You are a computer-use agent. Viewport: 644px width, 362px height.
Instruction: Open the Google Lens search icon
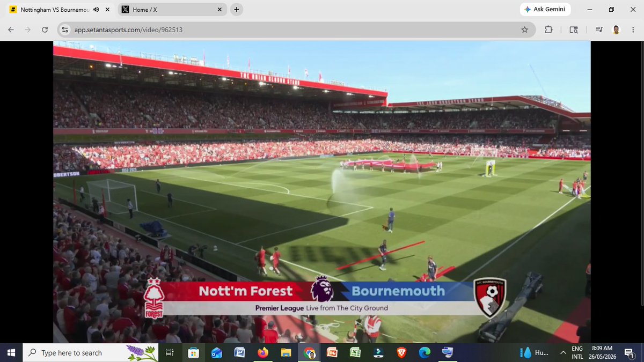tap(574, 30)
